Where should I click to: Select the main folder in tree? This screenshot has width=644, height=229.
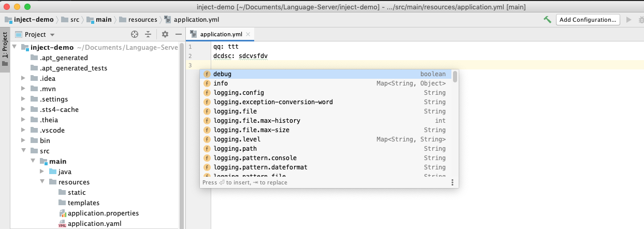click(x=57, y=161)
